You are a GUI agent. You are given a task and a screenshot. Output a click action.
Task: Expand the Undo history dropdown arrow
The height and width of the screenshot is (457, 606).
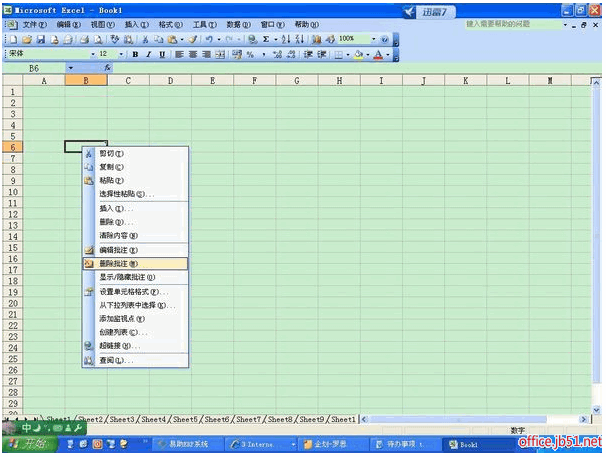[219, 39]
